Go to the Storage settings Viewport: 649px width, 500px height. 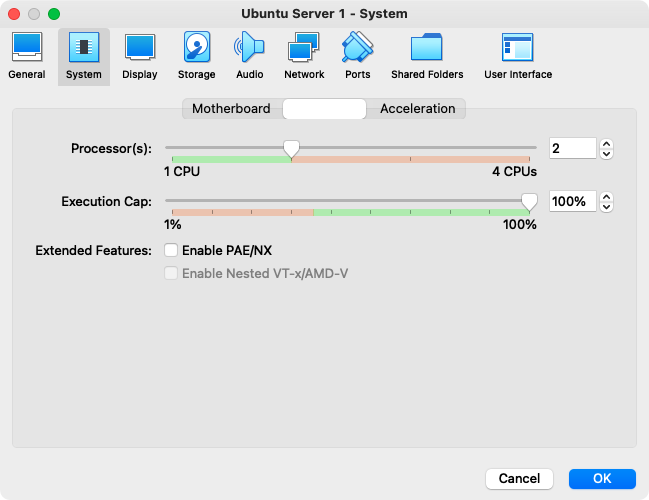pyautogui.click(x=197, y=55)
